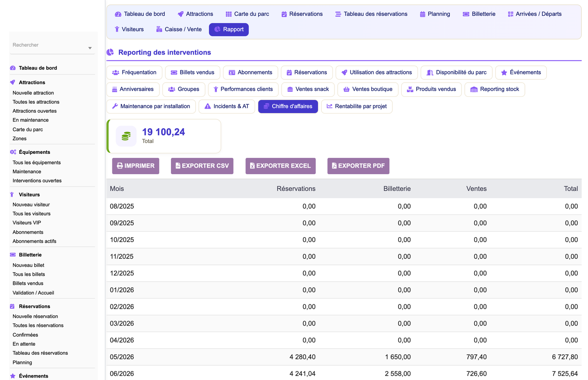The image size is (588, 380).
Task: Open En maintenance sidebar link
Action: [x=31, y=120]
